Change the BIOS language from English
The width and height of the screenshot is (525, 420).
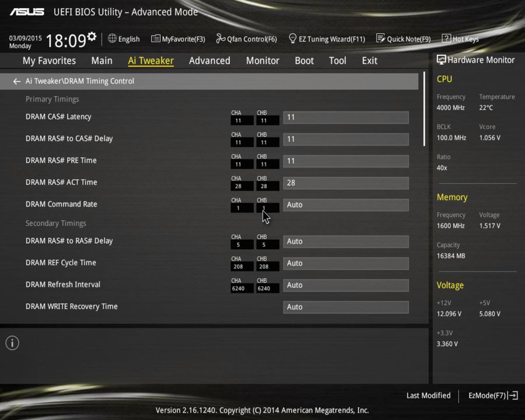pos(124,38)
